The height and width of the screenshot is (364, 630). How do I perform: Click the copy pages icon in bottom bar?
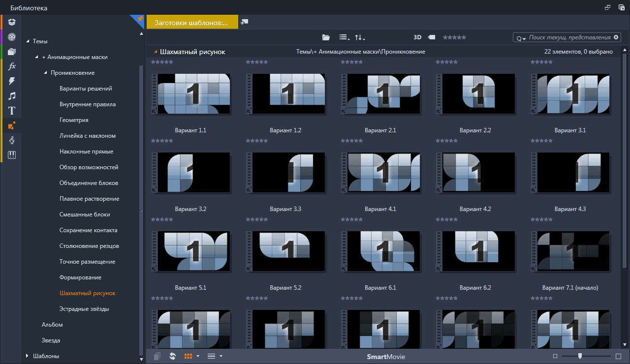point(157,356)
